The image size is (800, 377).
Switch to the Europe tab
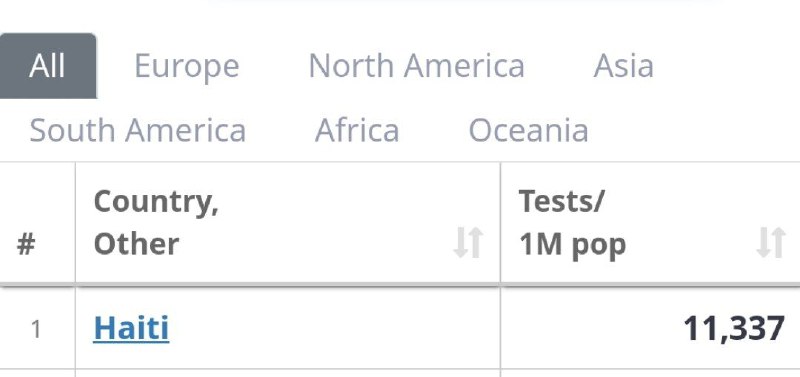[187, 66]
